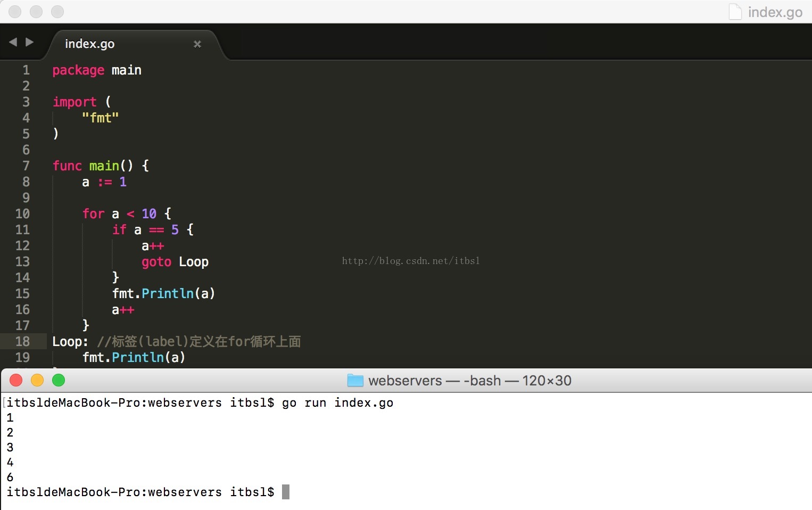
Task: Close the Terminal window with red button
Action: tap(16, 380)
